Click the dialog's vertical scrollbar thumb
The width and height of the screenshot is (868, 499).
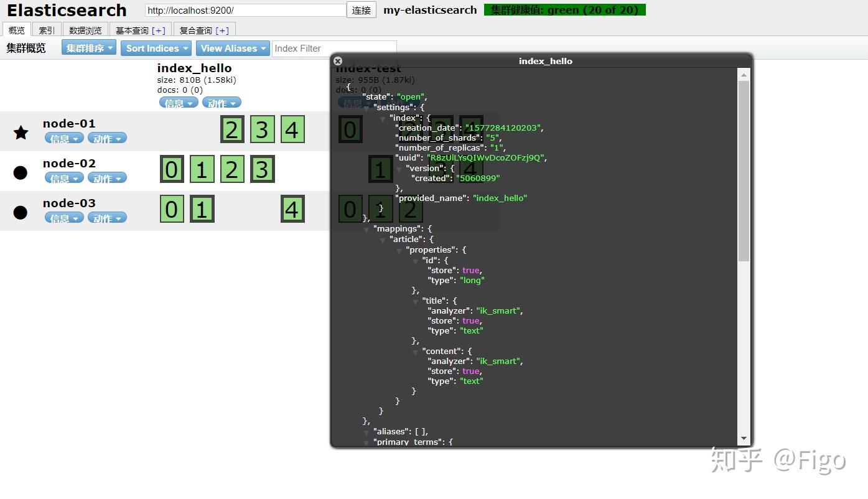[x=744, y=171]
